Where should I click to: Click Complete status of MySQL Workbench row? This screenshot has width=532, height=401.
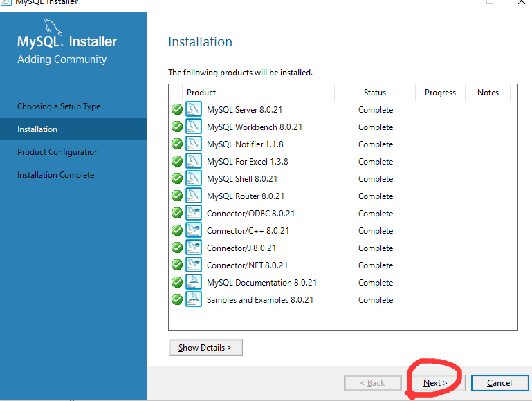(376, 127)
